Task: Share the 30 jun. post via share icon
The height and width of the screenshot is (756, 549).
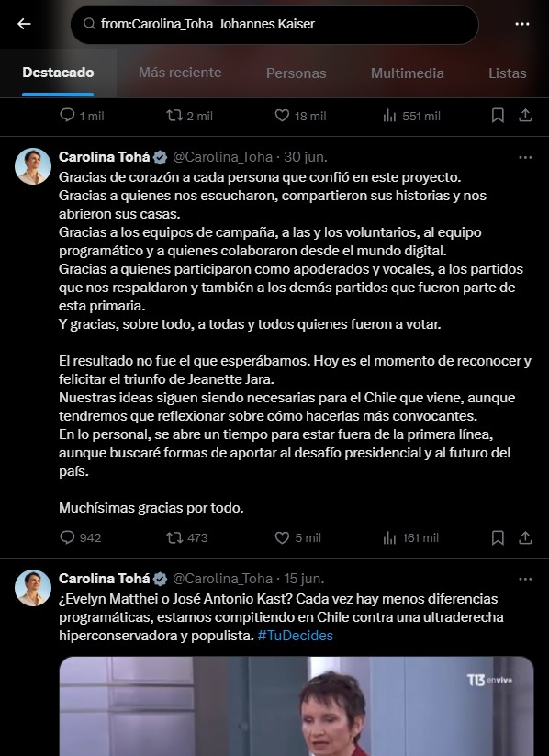Action: click(x=525, y=537)
